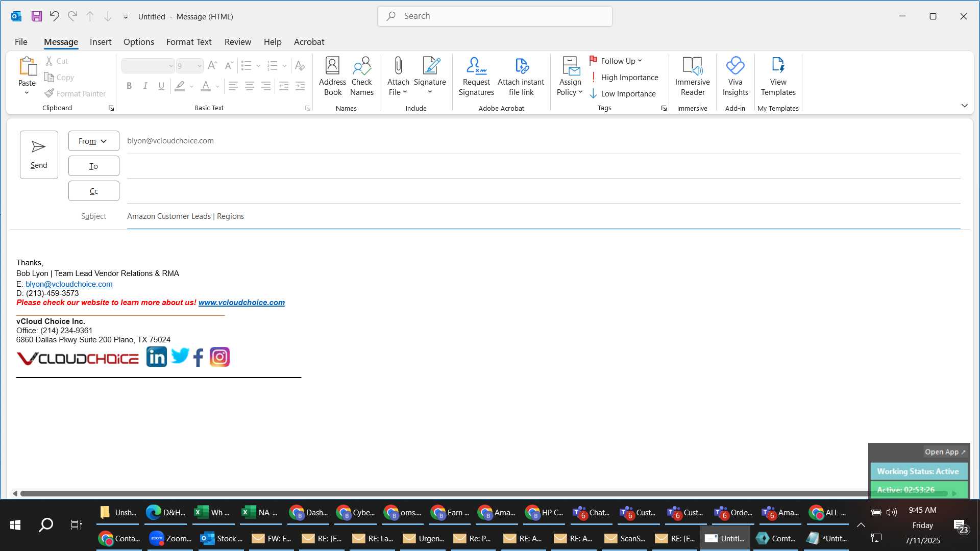The height and width of the screenshot is (551, 980).
Task: Open the Acrobat tab
Action: [309, 42]
